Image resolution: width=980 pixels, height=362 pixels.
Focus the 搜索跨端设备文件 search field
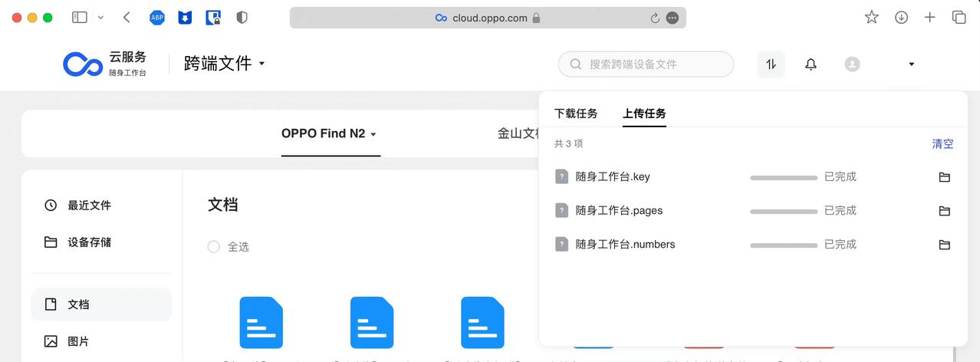pyautogui.click(x=646, y=64)
